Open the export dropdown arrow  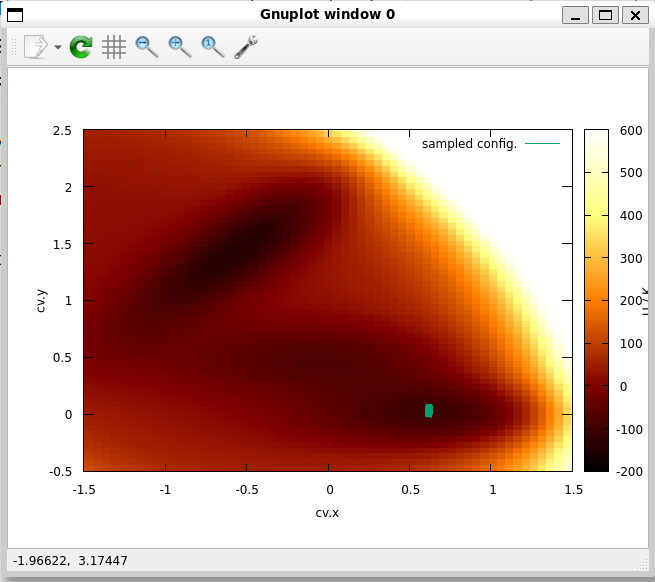click(58, 47)
